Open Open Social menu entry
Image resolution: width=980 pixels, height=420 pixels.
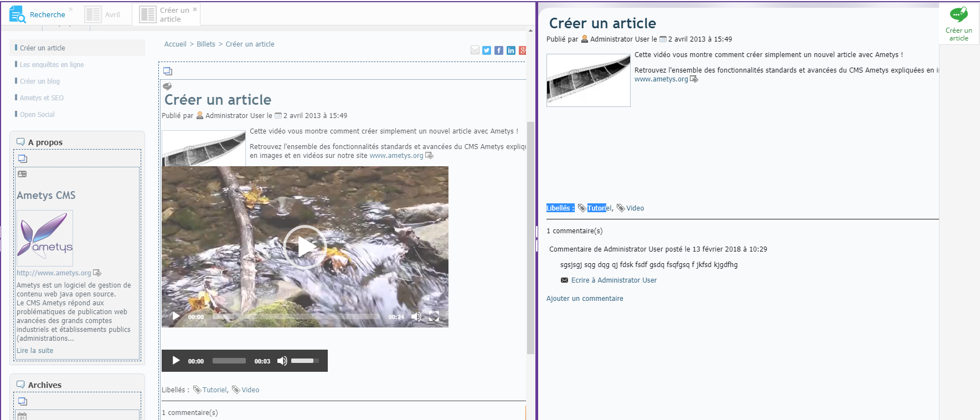pyautogui.click(x=37, y=115)
